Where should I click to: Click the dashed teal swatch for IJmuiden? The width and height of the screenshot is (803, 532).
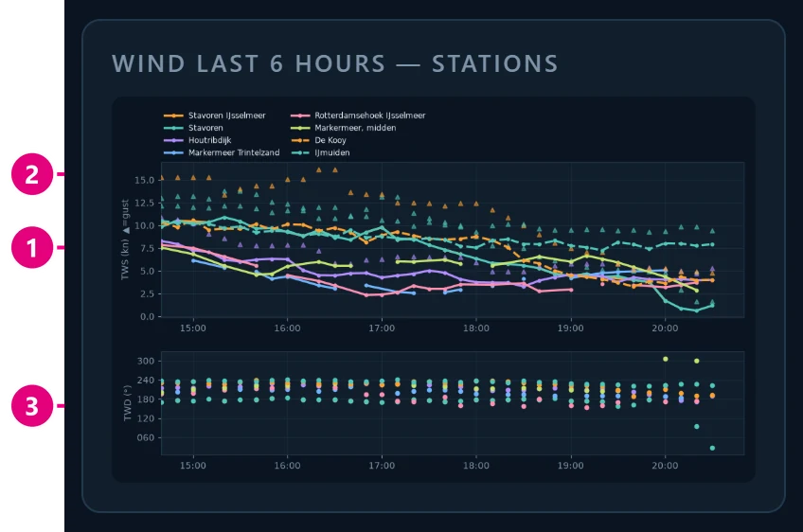[299, 152]
